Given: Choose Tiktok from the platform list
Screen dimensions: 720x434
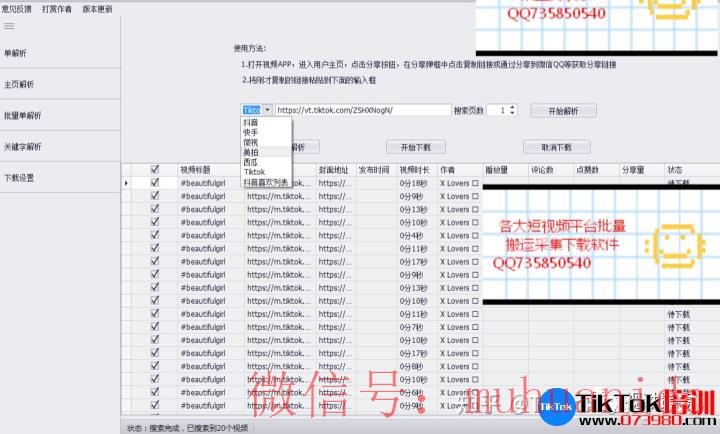Looking at the screenshot, I should (266, 172).
